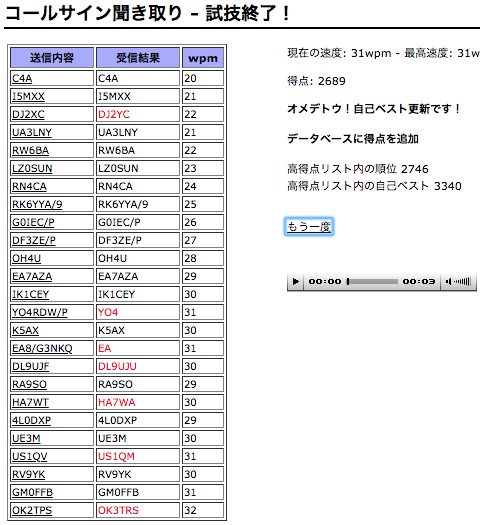480x525 pixels.
Task: Play the callsign audio clip
Action: point(296,282)
